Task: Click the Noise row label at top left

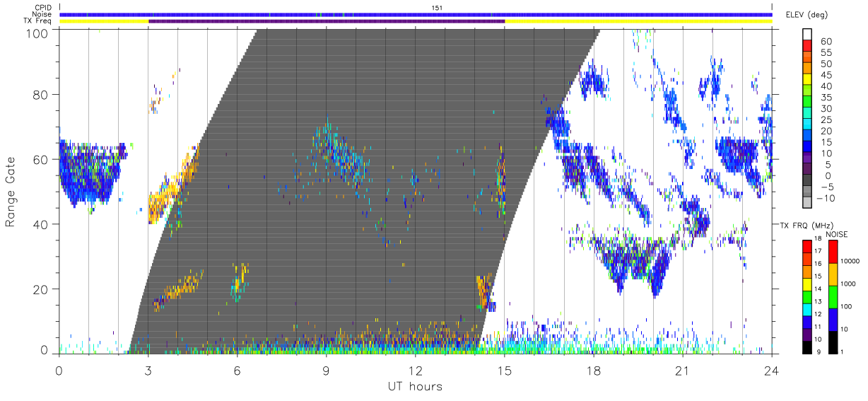Action: pyautogui.click(x=40, y=14)
